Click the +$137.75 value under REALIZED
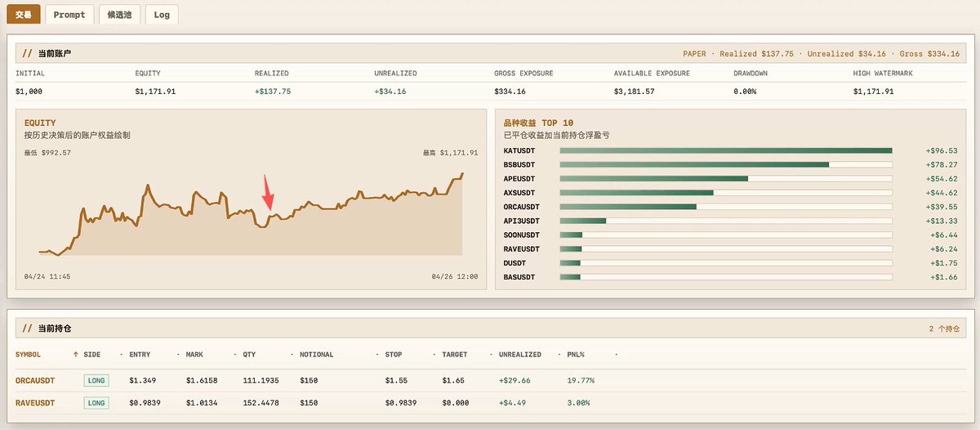Screen dimensions: 980x430 (x=273, y=92)
